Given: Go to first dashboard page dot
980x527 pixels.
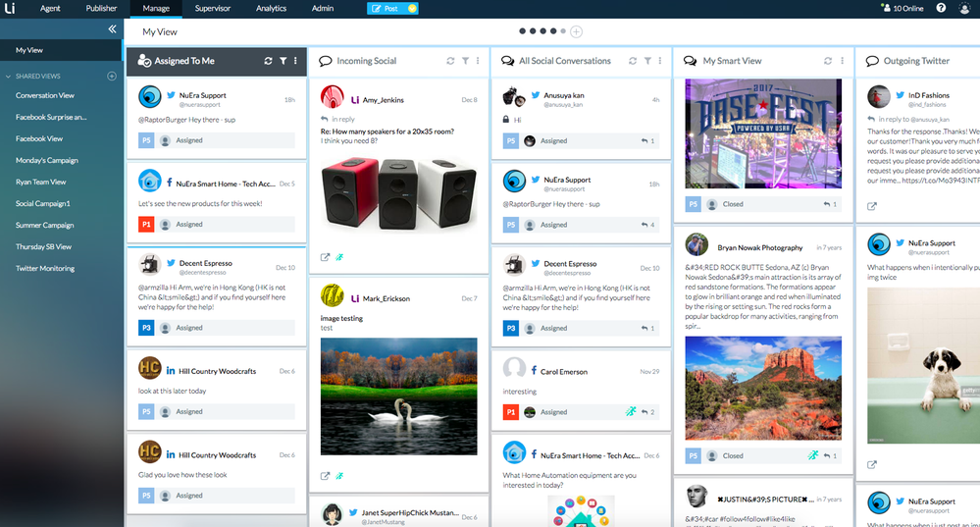Looking at the screenshot, I should point(523,31).
